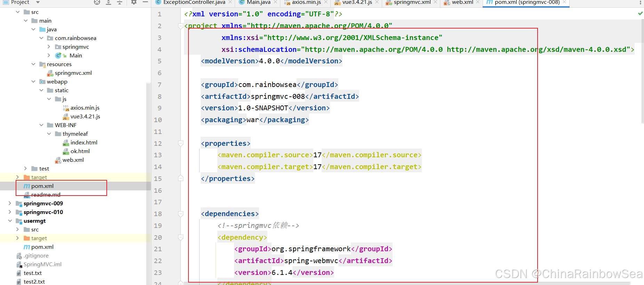Click the Collapse All icon in the Project panel

coord(120,2)
